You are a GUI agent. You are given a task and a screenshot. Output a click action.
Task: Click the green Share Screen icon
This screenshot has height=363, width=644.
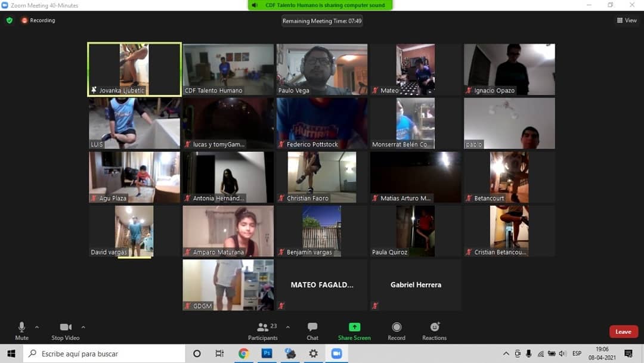pos(354,327)
